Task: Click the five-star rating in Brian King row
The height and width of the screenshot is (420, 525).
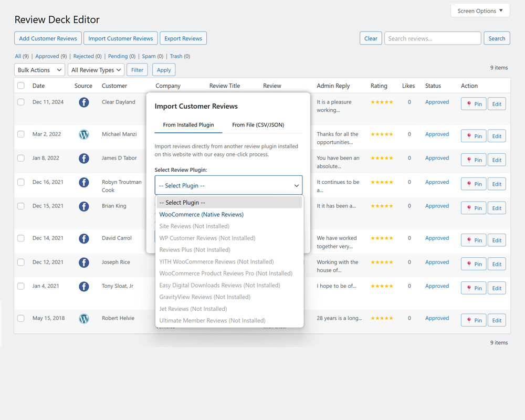Action: [x=382, y=206]
